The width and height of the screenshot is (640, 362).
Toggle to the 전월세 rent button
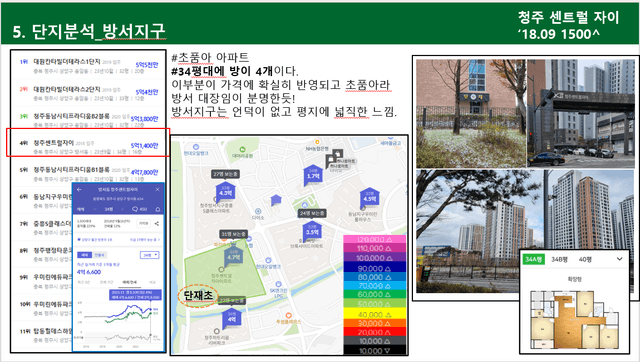[x=100, y=255]
